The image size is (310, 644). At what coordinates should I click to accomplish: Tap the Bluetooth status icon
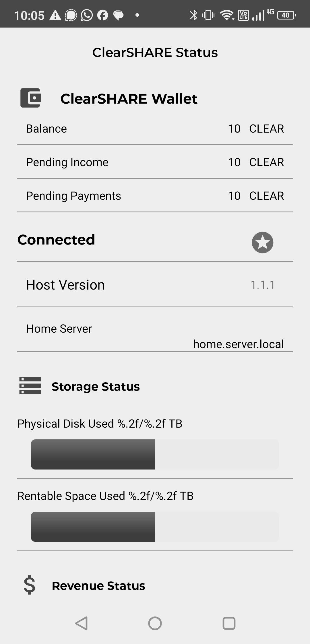(193, 15)
